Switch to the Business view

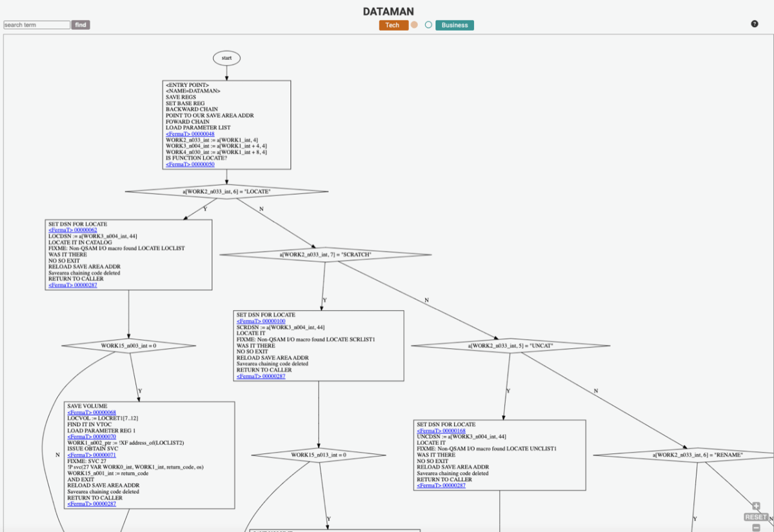[x=455, y=25]
